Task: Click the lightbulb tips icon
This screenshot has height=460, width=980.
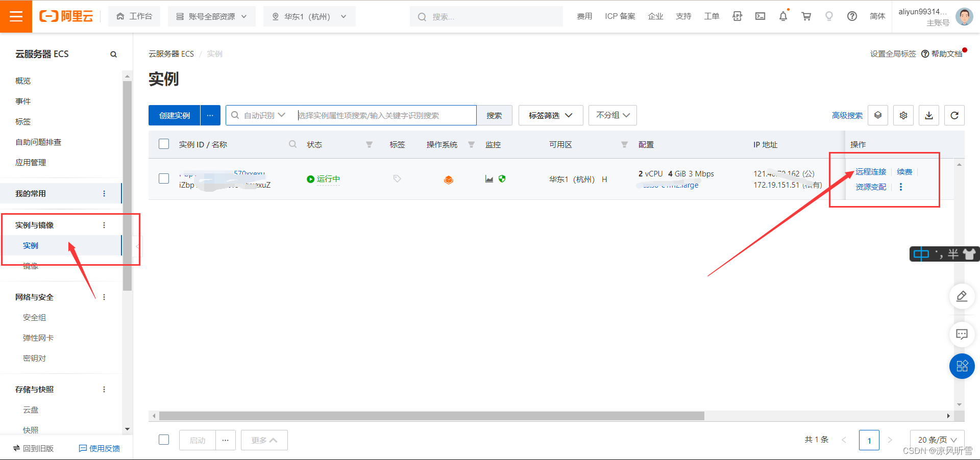Action: click(x=829, y=16)
